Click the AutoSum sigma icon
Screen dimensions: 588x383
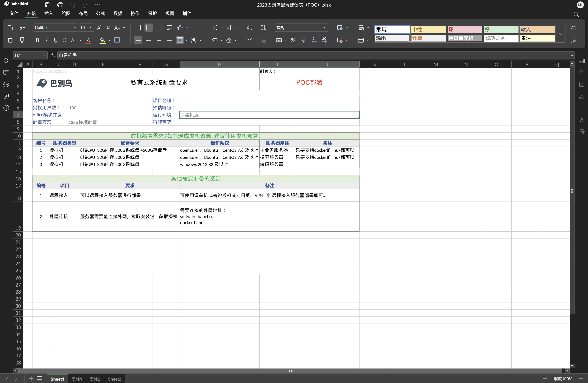215,28
